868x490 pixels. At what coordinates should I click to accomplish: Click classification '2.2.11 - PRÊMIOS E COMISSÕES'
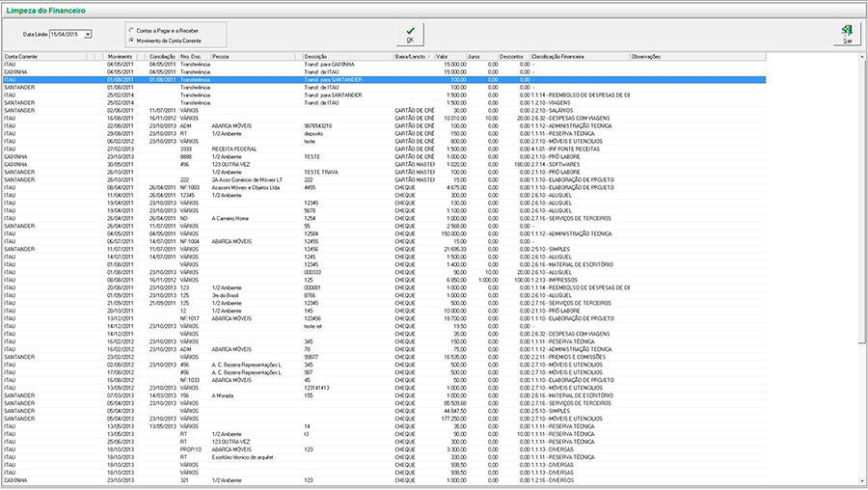click(568, 357)
